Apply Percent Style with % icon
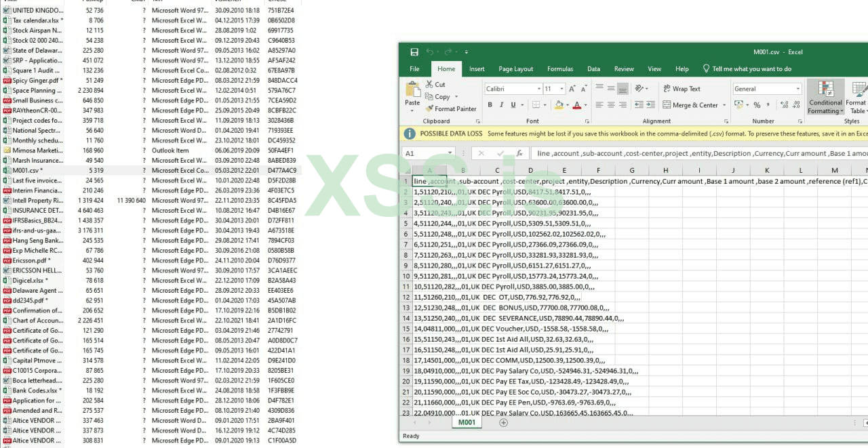The height and width of the screenshot is (448, 868). [757, 105]
